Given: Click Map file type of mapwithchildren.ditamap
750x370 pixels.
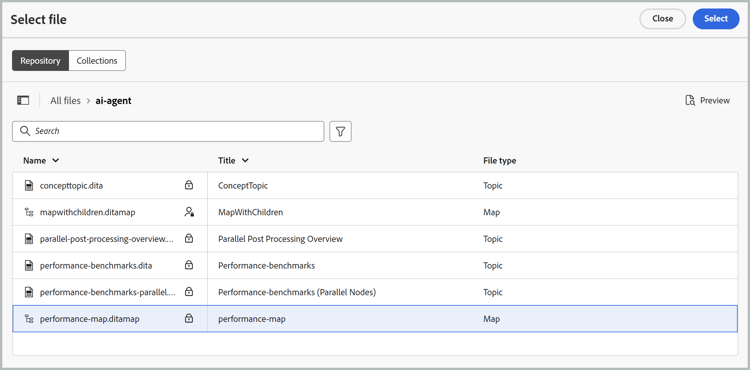Looking at the screenshot, I should (491, 212).
